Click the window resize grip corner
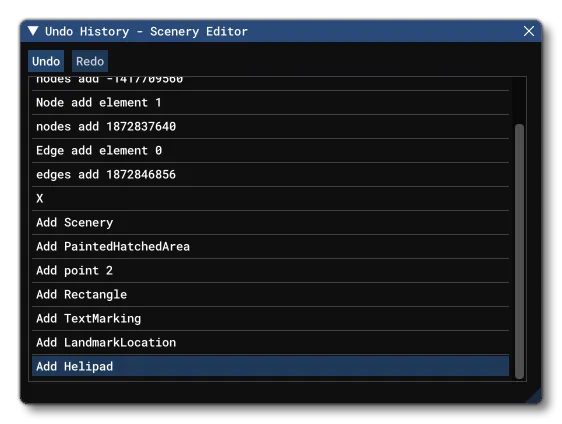 pos(535,396)
